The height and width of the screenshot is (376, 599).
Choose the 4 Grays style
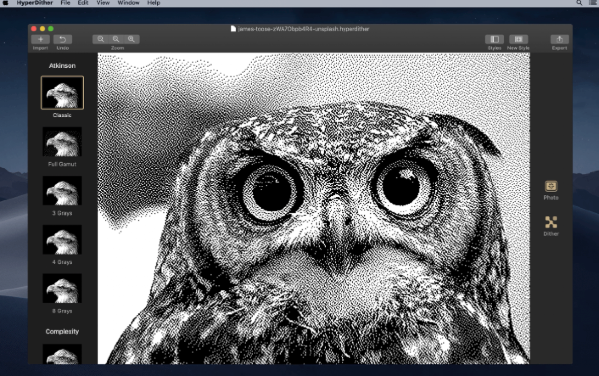[x=62, y=240]
